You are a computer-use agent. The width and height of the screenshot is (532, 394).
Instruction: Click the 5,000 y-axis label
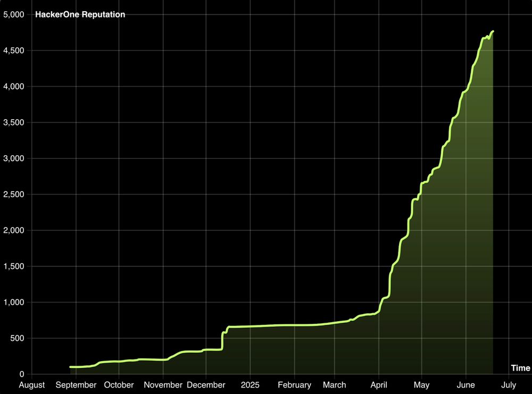(14, 14)
